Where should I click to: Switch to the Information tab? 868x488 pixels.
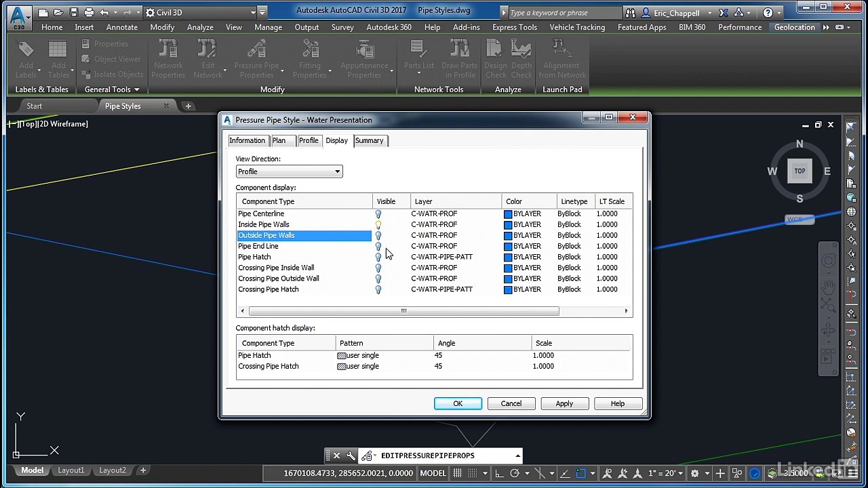tap(247, 140)
